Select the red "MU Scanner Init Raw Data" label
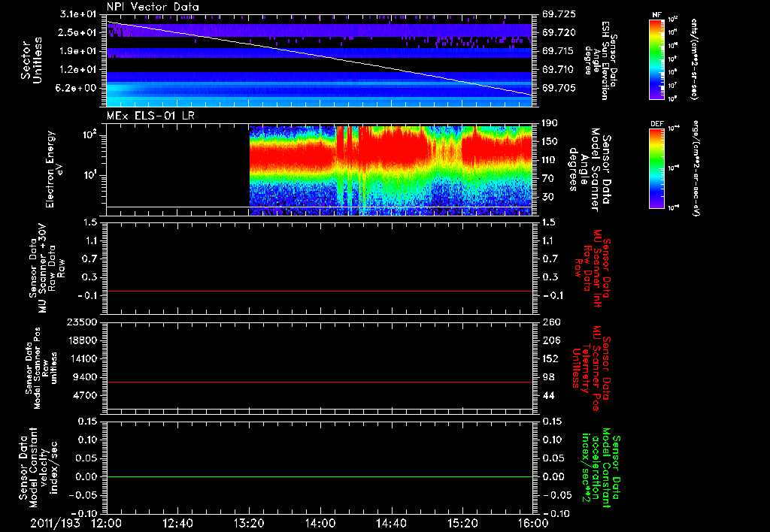 coord(591,268)
